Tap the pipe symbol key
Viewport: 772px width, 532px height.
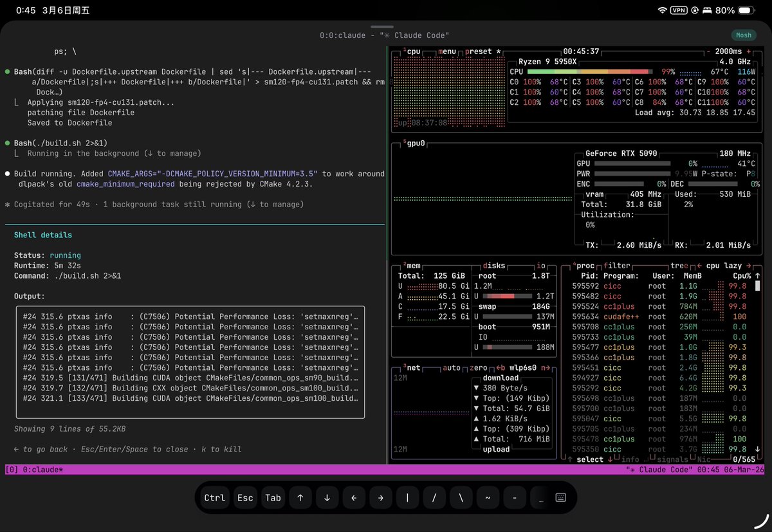(407, 497)
